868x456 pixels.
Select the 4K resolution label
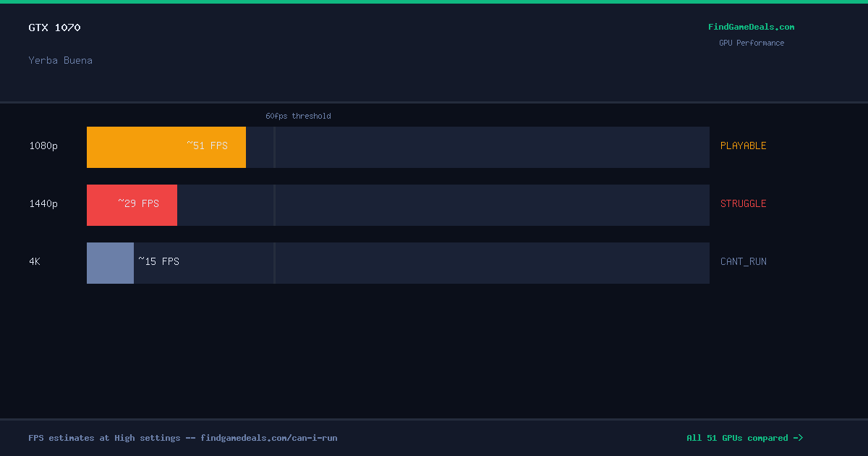[35, 261]
